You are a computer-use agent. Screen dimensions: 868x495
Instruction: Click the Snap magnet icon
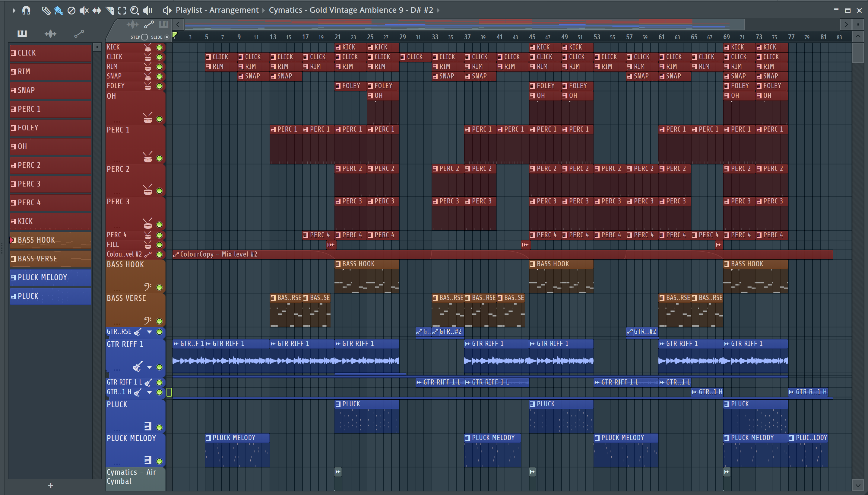pyautogui.click(x=26, y=11)
